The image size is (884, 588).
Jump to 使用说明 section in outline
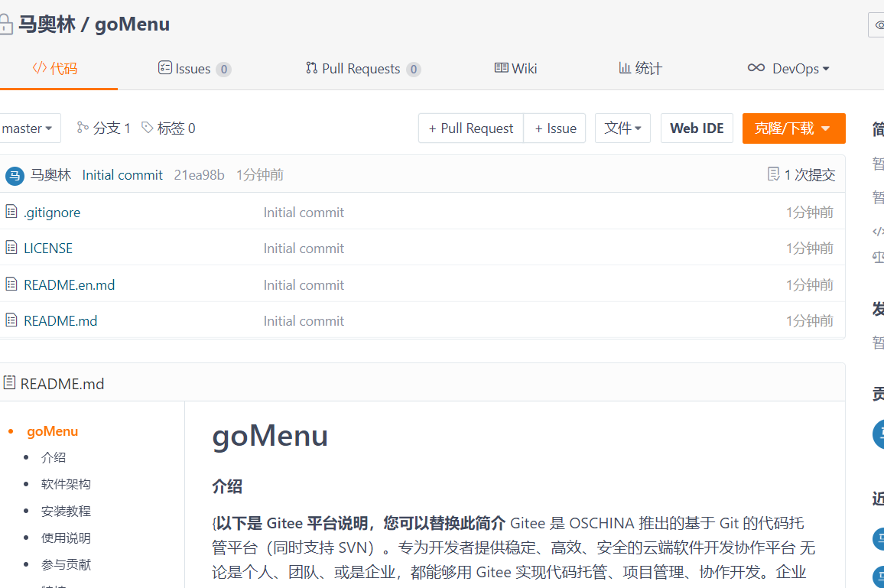[x=66, y=538]
